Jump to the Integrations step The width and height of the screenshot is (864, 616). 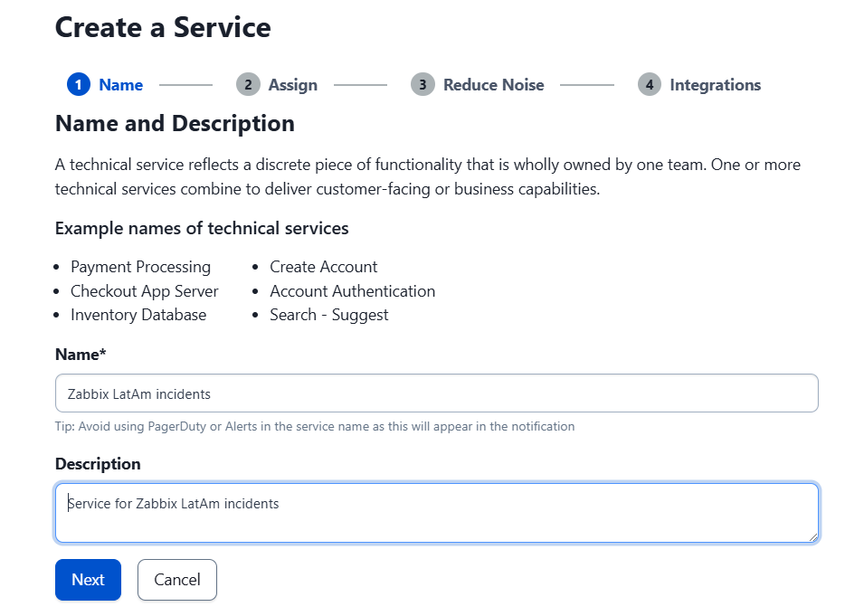716,85
